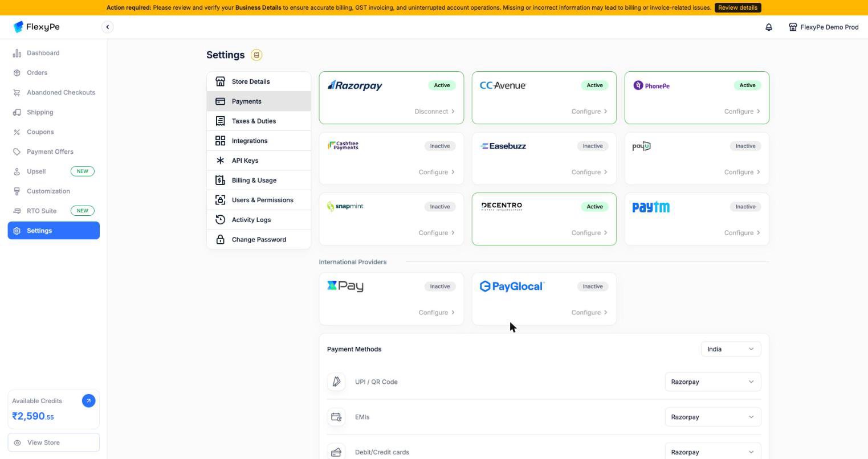Click the Coupons percent icon
This screenshot has height=459, width=868.
click(17, 132)
